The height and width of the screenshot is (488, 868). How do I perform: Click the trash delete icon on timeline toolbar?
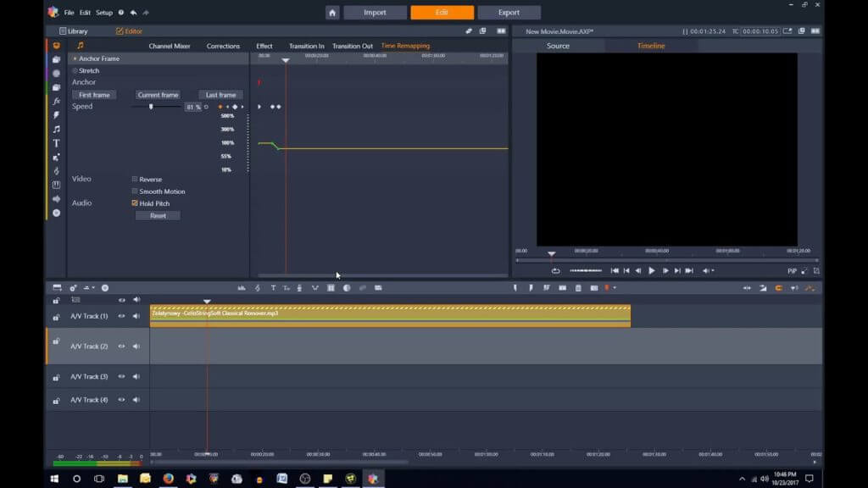578,288
